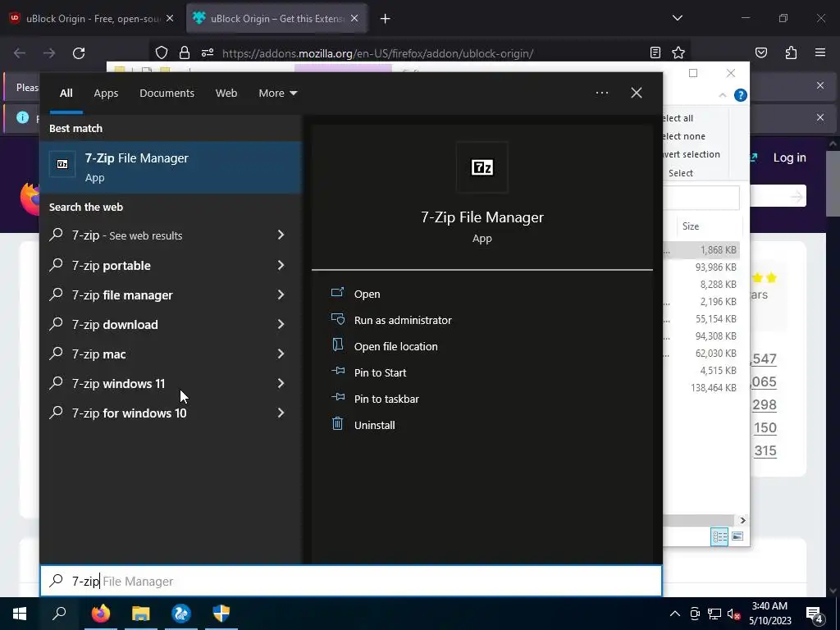Expand the 7-zip See web results arrow
840x630 pixels.
coord(281,235)
